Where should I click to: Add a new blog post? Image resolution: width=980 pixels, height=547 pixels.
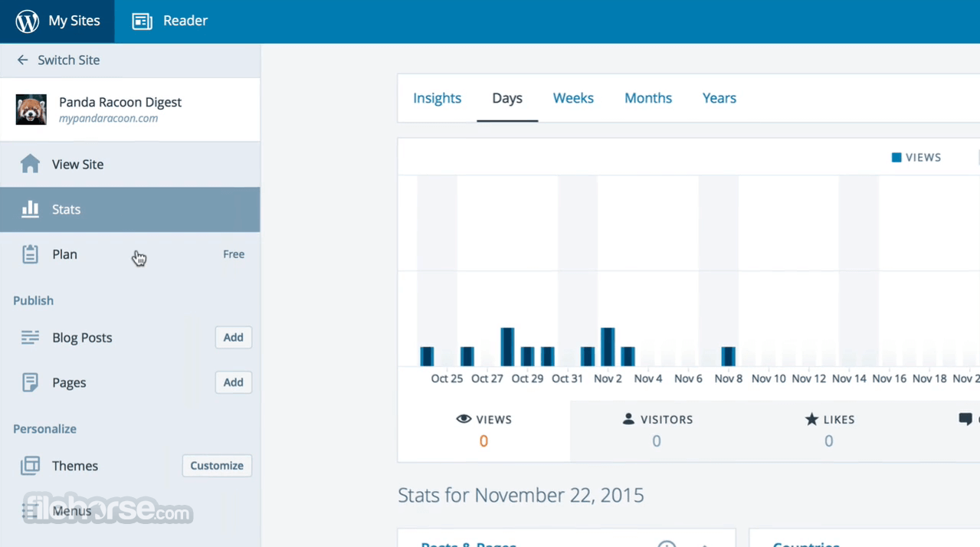pos(234,337)
